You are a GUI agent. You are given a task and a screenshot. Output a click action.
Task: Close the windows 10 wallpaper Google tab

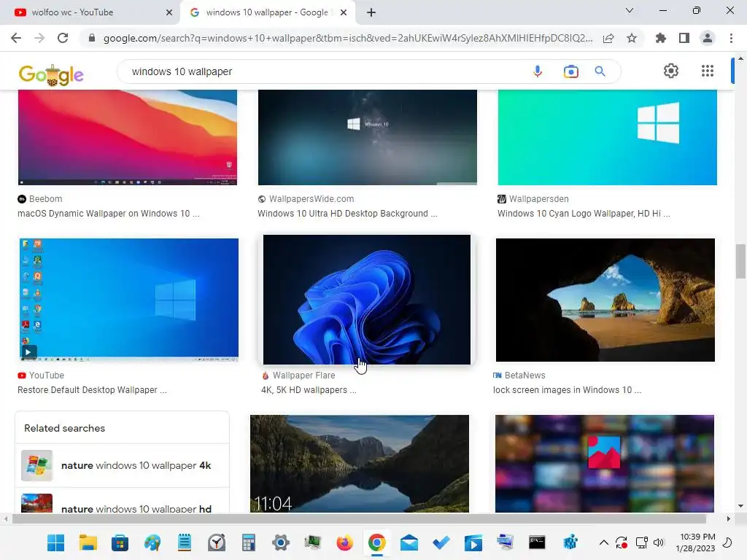343,12
